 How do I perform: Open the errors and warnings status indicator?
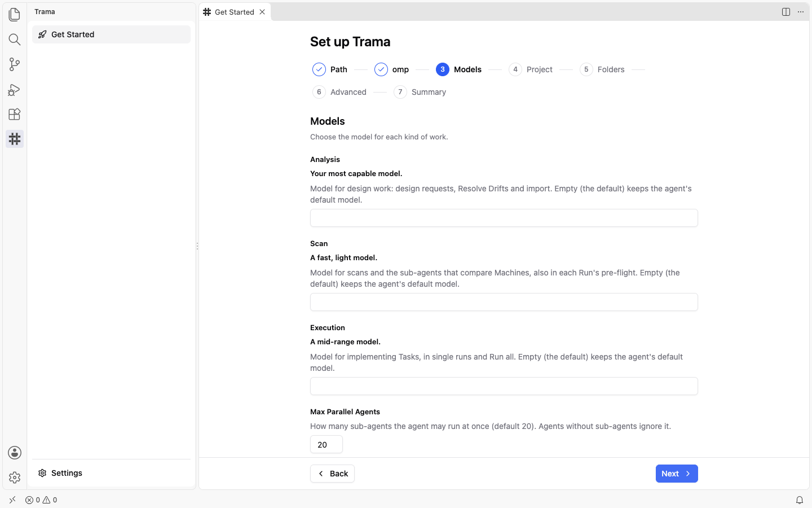pyautogui.click(x=41, y=500)
